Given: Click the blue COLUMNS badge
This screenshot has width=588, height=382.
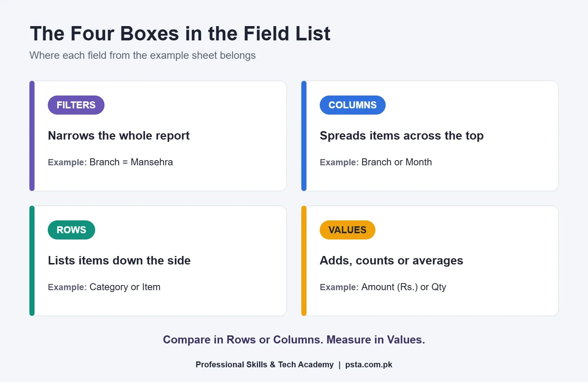Looking at the screenshot, I should pos(352,105).
